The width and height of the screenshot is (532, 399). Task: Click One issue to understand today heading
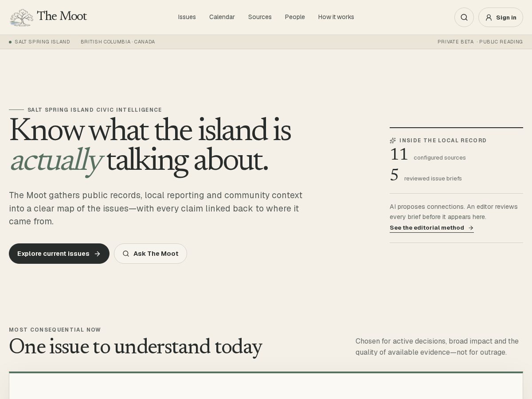[x=135, y=347]
